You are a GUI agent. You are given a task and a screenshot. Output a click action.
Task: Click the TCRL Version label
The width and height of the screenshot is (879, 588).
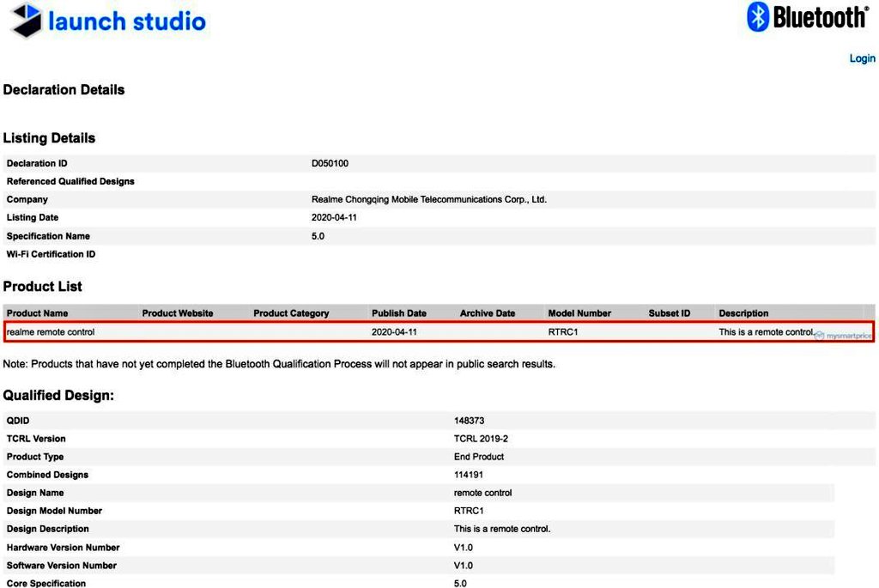point(36,439)
